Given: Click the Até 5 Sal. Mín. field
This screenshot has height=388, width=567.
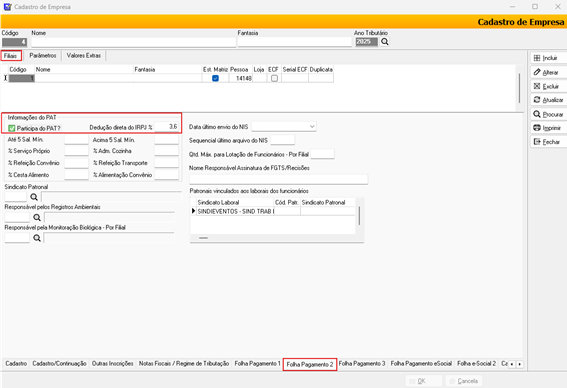Looking at the screenshot, I should pos(76,140).
